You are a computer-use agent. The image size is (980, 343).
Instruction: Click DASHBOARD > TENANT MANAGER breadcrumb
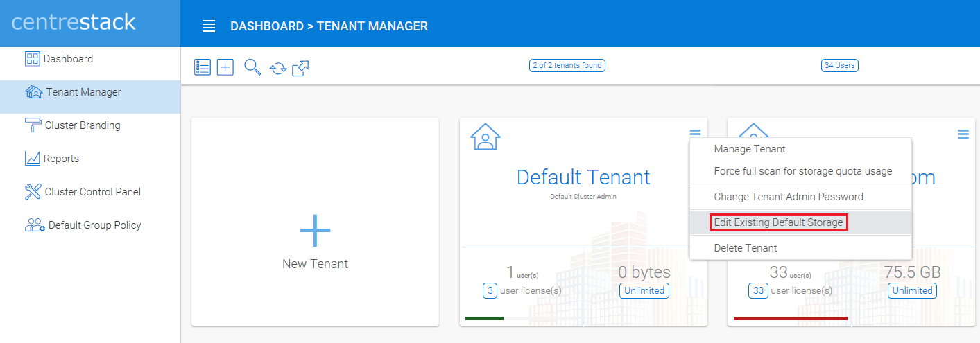tap(329, 26)
